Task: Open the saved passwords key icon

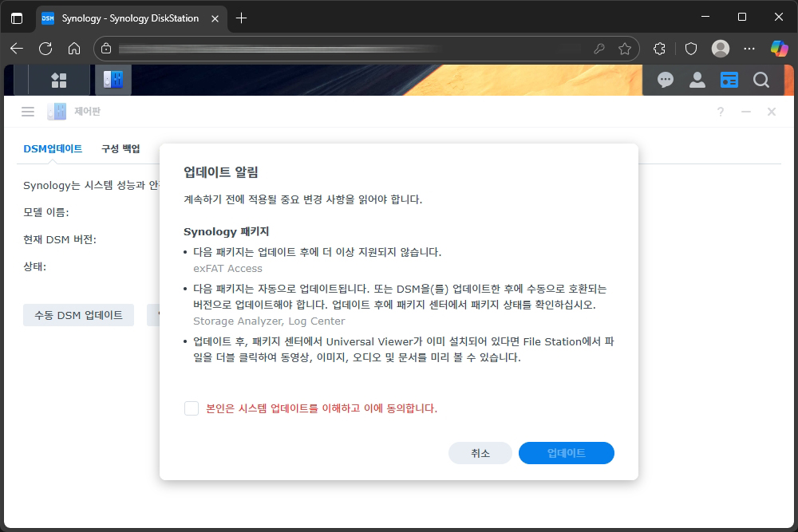Action: coord(599,49)
